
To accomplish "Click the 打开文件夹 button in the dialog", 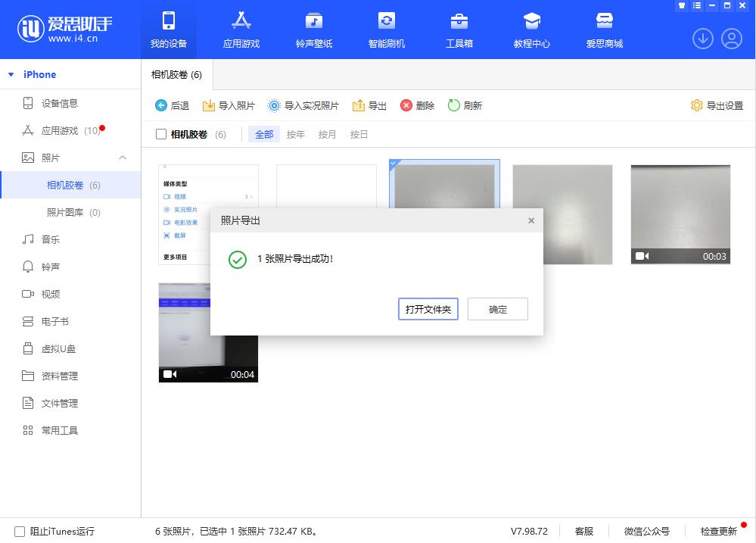I will pos(428,309).
